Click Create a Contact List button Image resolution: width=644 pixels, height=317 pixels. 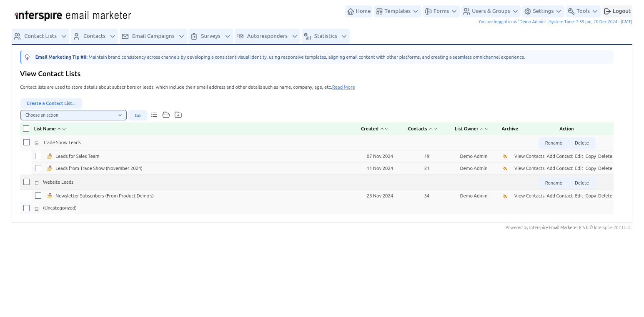click(x=51, y=103)
